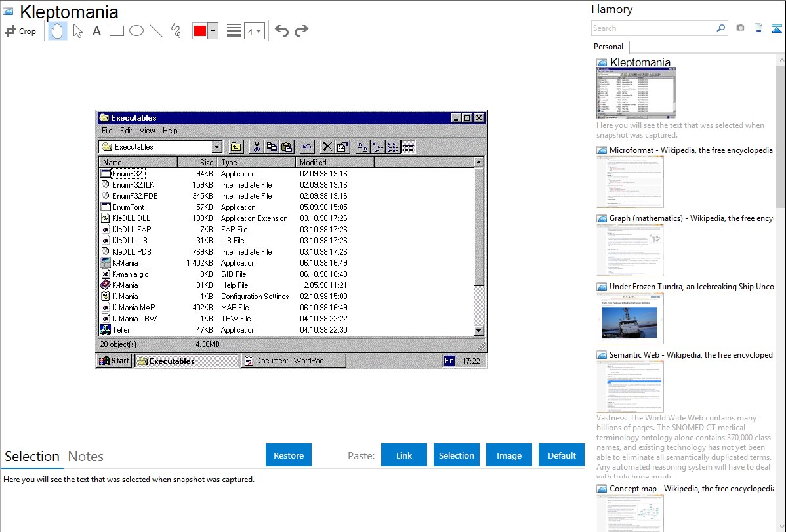The width and height of the screenshot is (786, 532).
Task: Sort by the Name column header
Action: click(138, 163)
